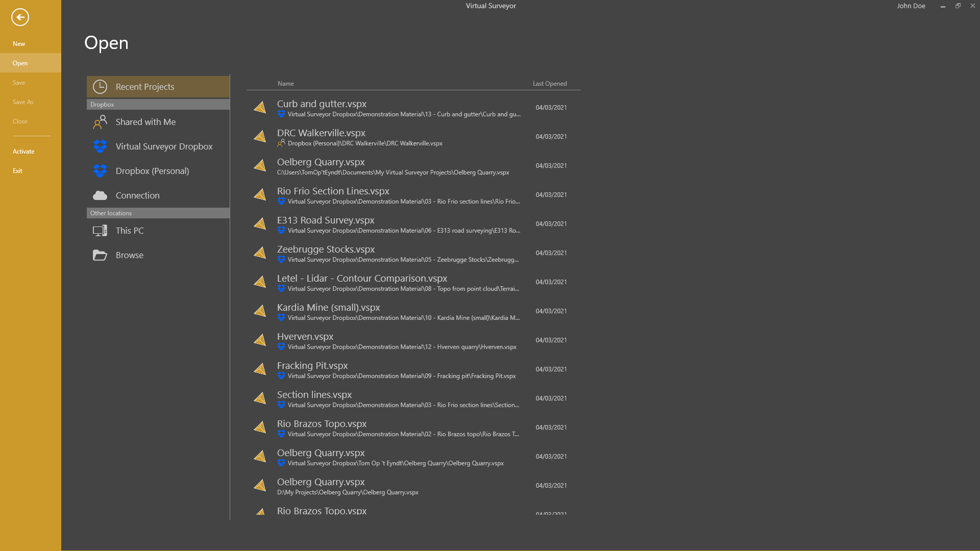This screenshot has height=551, width=980.
Task: Open DRC Walkerville.vspx project
Action: [321, 133]
